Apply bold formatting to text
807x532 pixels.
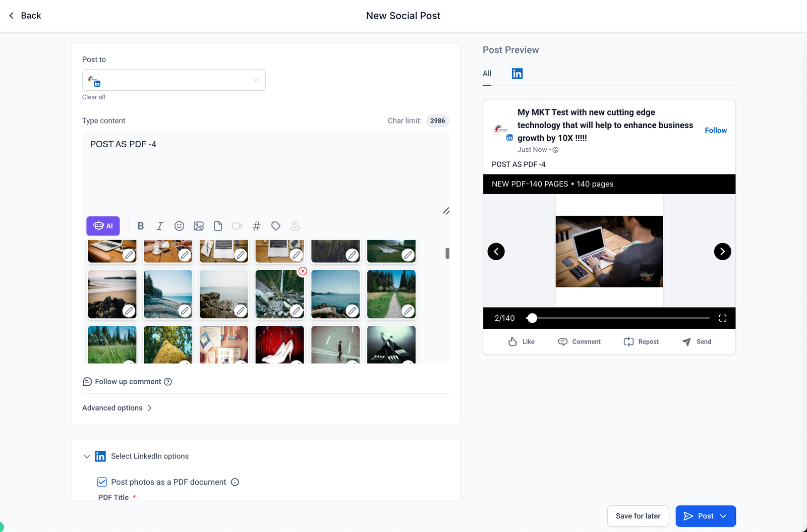coord(141,226)
